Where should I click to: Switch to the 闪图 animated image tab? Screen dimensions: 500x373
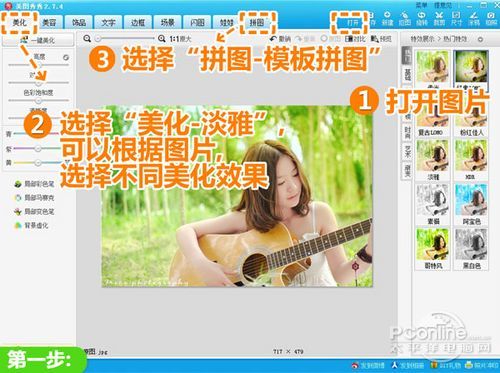pos(197,23)
